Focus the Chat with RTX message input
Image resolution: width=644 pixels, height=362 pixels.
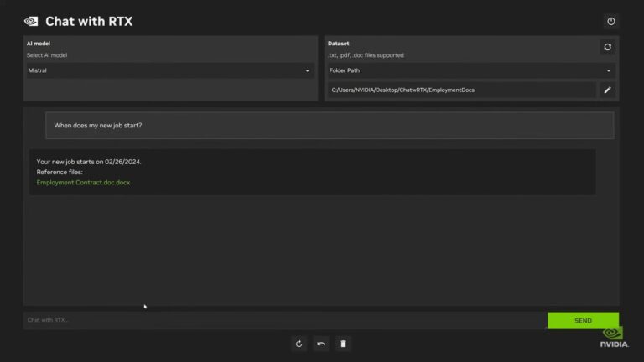(285, 320)
